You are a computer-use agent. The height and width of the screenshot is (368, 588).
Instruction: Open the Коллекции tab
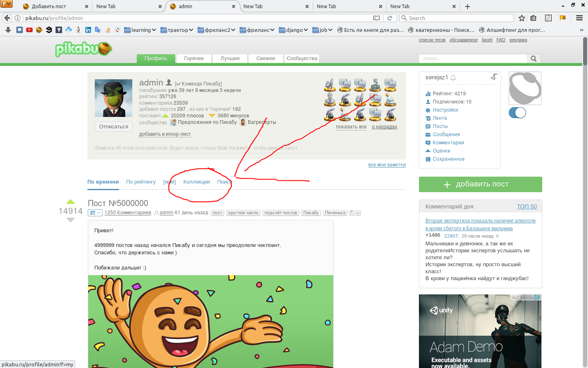coord(196,182)
